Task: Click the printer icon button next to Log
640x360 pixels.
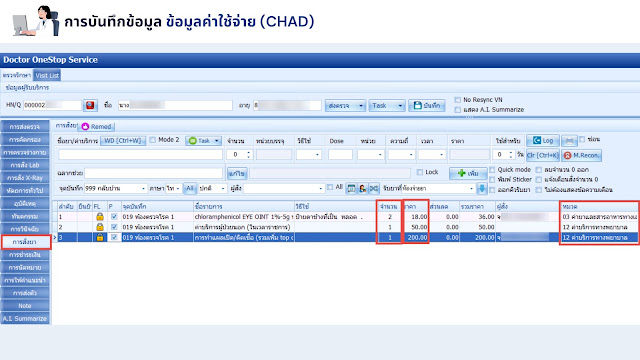Action: click(569, 140)
